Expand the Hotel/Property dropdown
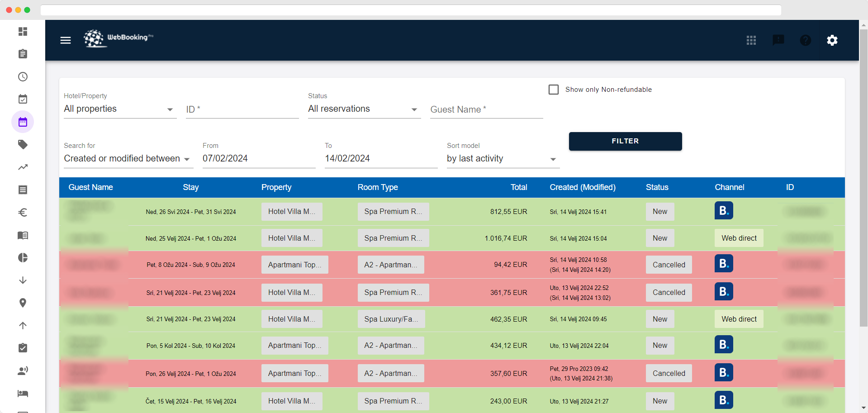This screenshot has height=413, width=868. pyautogui.click(x=120, y=109)
